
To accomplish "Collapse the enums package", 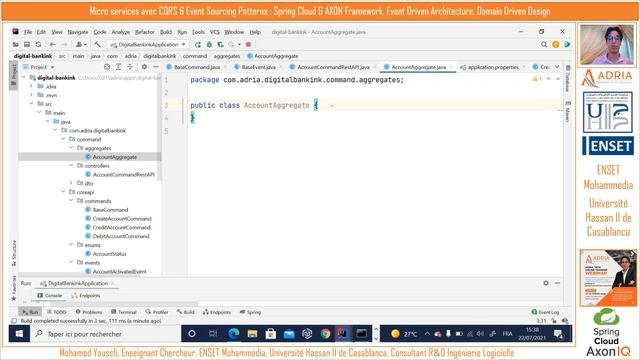I will coord(71,244).
